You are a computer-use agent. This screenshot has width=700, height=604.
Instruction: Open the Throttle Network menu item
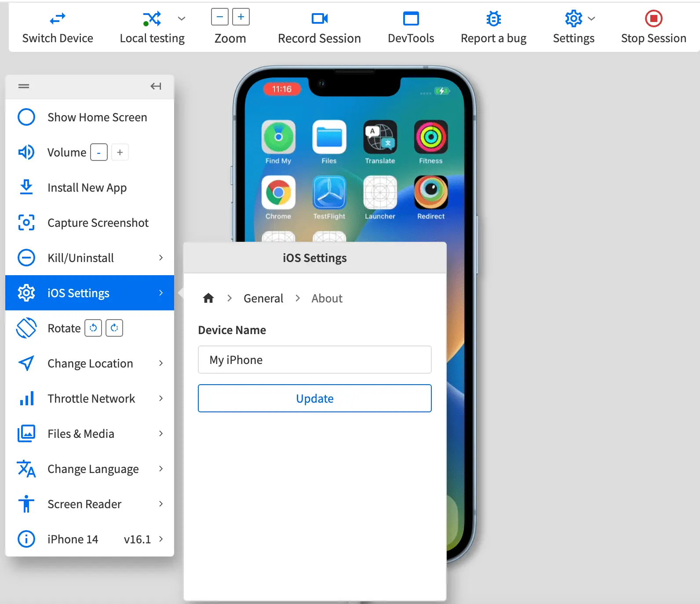(x=91, y=399)
